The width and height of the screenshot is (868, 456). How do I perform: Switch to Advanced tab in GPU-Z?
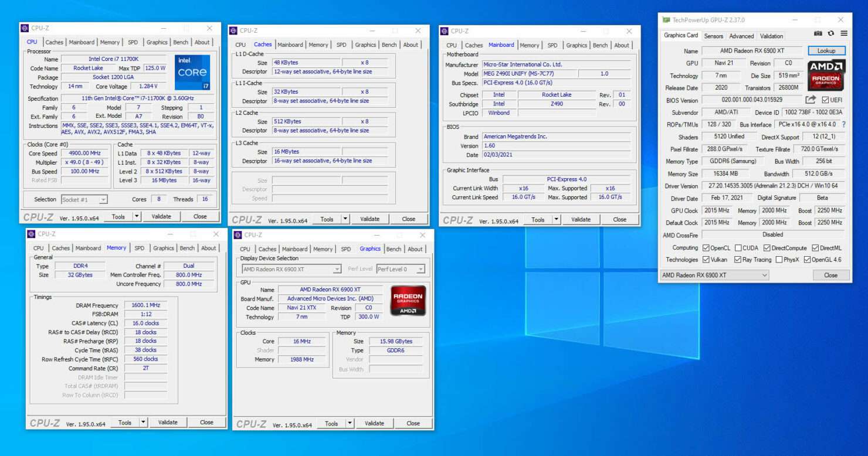741,36
